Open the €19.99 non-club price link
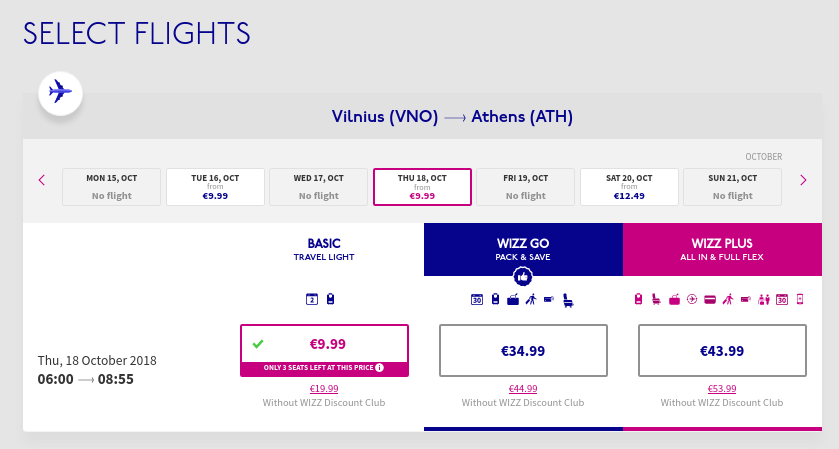Image resolution: width=839 pixels, height=449 pixels. click(x=324, y=389)
